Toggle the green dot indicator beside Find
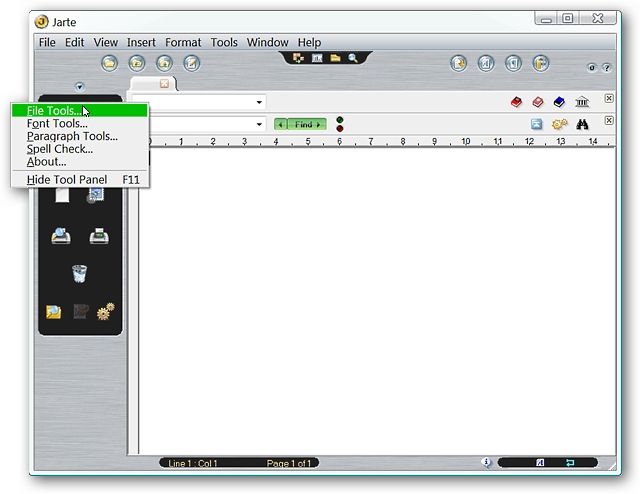 pyautogui.click(x=340, y=120)
